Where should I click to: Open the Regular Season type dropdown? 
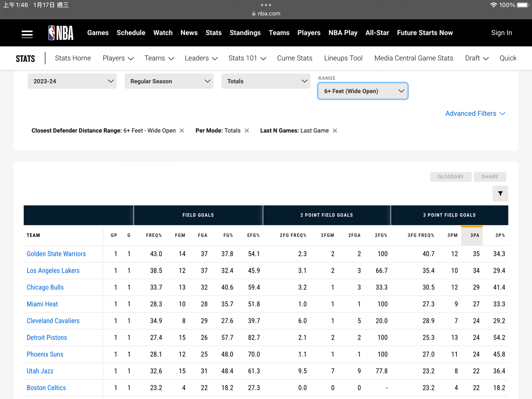coord(169,81)
